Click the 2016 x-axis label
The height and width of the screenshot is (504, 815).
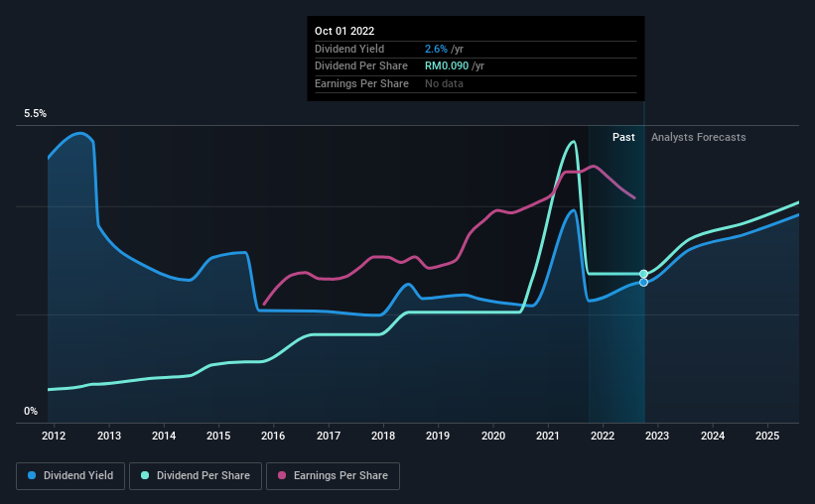[x=273, y=436]
